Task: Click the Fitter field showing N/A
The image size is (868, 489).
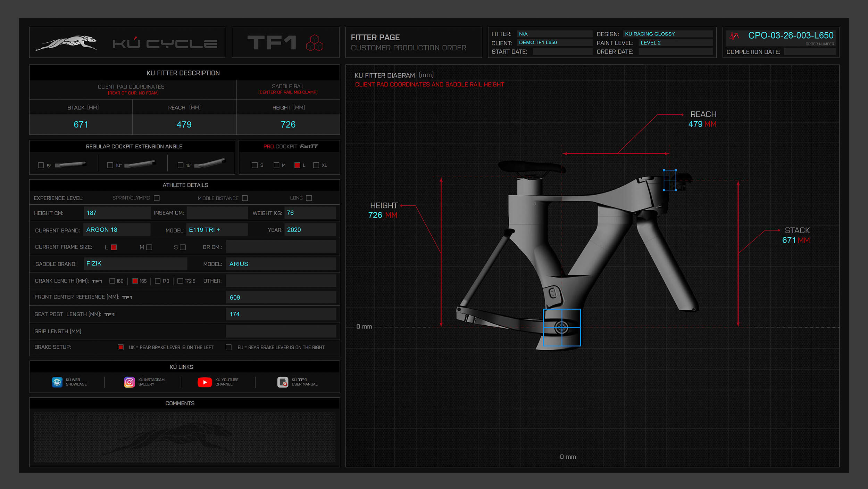Action: [554, 34]
